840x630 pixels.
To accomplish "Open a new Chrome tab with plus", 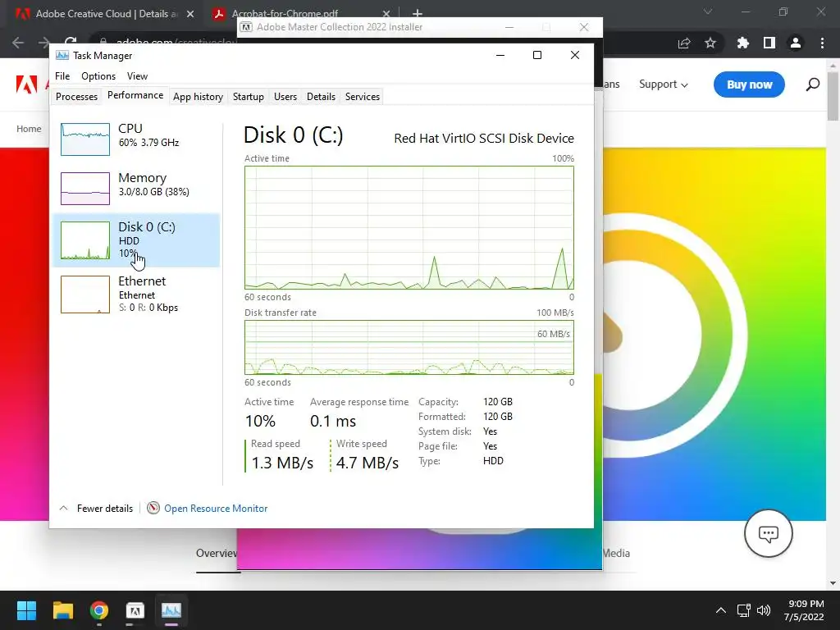I will tap(418, 13).
